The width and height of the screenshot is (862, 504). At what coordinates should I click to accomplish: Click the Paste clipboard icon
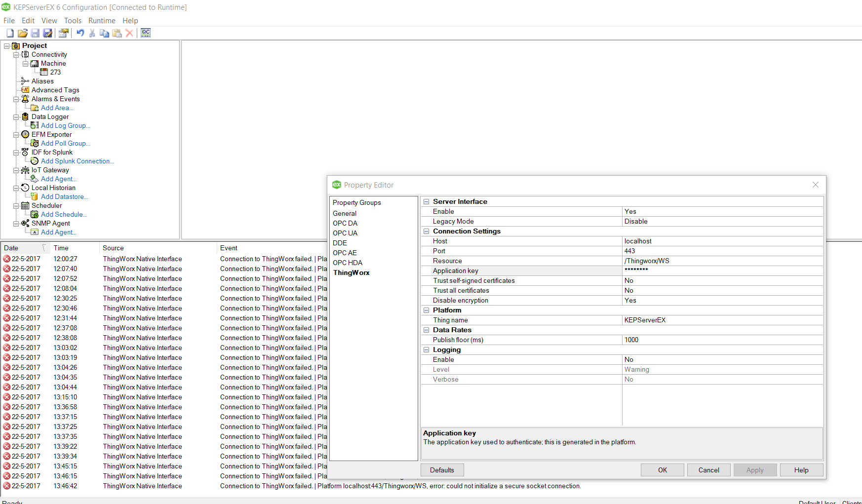click(117, 33)
